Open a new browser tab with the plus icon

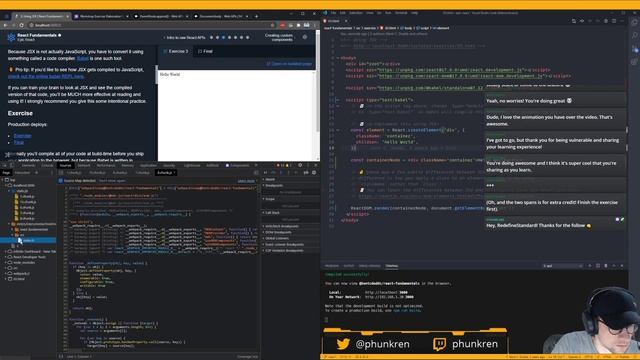(256, 16)
